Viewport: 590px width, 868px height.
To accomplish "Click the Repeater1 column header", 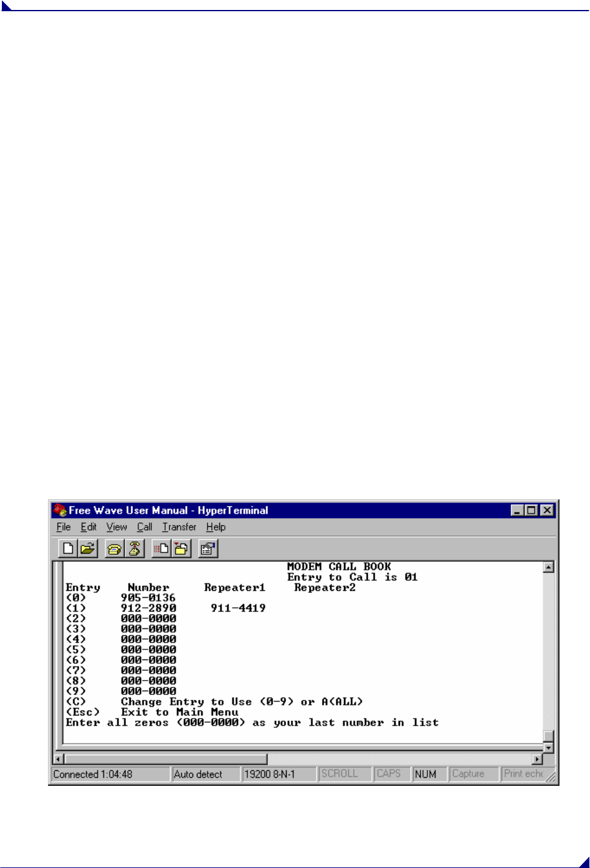I will 235,587.
